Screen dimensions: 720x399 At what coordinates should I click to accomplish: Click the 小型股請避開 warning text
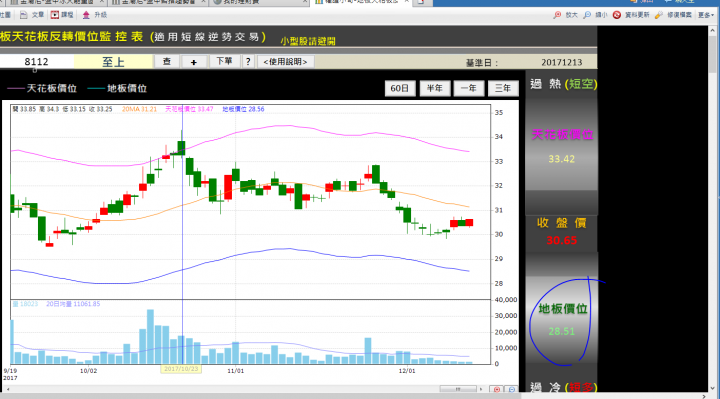click(x=308, y=41)
